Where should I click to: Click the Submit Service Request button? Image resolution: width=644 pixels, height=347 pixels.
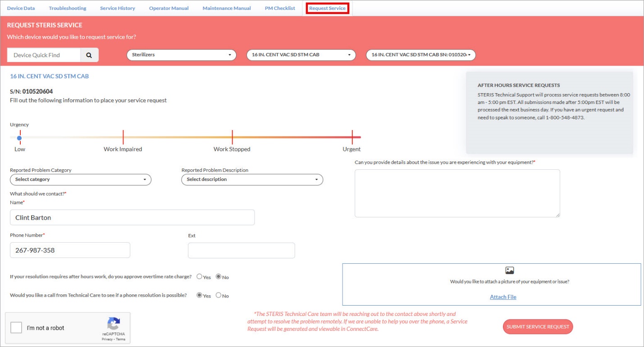pyautogui.click(x=538, y=327)
